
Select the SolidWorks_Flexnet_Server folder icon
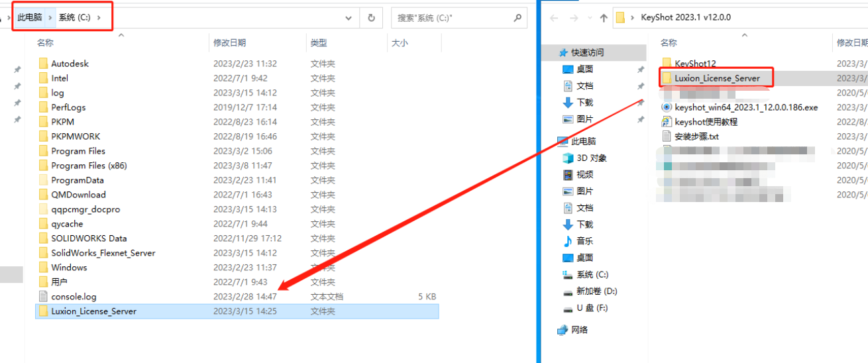[44, 253]
